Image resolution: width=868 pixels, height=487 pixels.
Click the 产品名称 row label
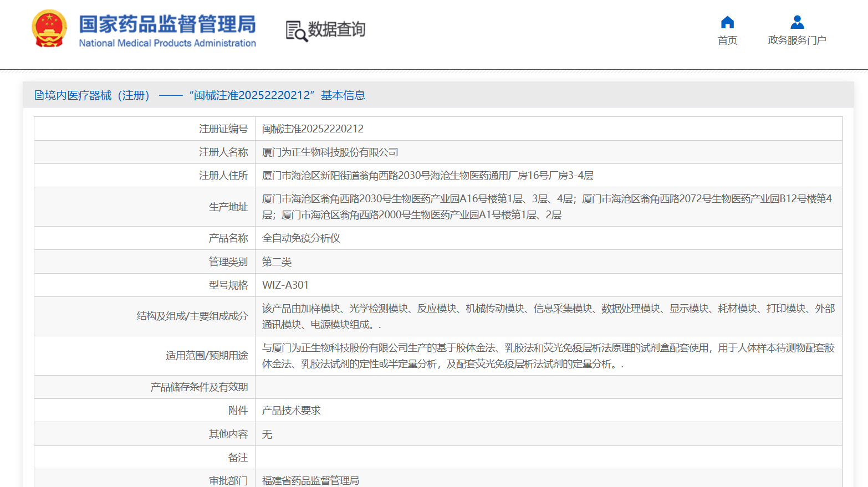click(x=228, y=238)
